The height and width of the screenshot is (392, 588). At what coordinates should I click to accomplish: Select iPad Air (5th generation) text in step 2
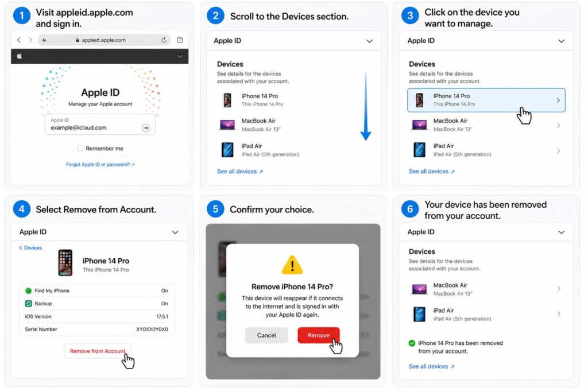click(x=270, y=154)
